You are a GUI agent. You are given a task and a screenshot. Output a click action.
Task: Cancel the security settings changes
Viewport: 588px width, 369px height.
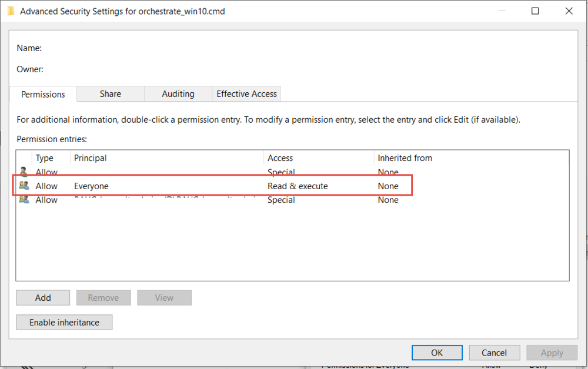494,353
